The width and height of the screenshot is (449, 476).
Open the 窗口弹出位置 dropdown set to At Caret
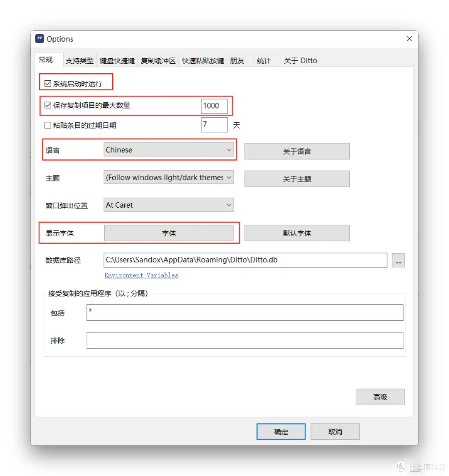[x=169, y=205]
